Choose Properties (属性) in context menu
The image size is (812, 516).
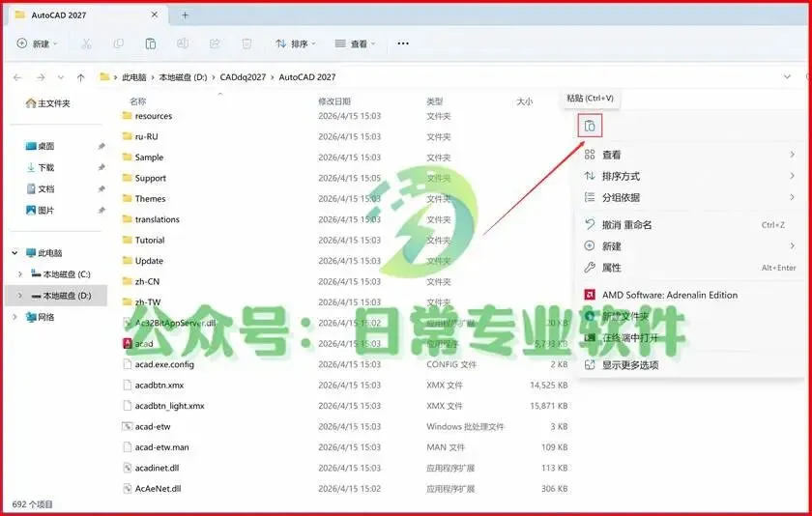click(x=690, y=268)
